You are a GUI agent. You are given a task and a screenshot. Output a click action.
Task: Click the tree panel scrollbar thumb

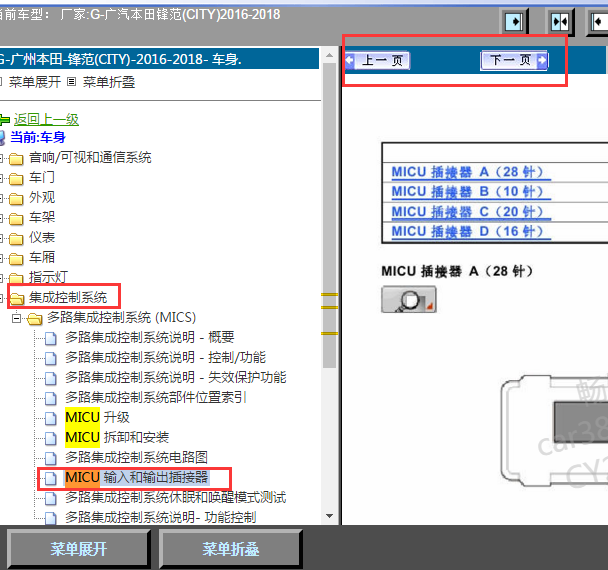(x=330, y=215)
